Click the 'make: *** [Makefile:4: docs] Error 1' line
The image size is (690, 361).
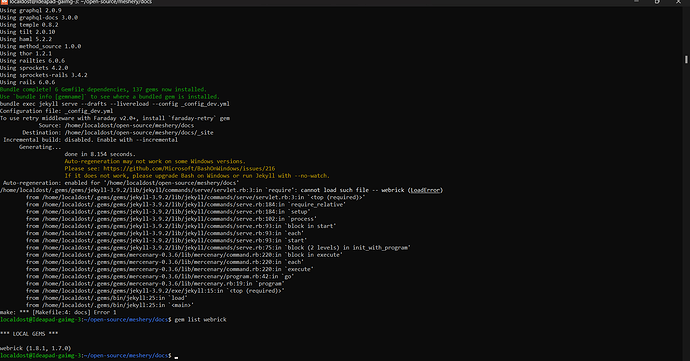point(58,312)
